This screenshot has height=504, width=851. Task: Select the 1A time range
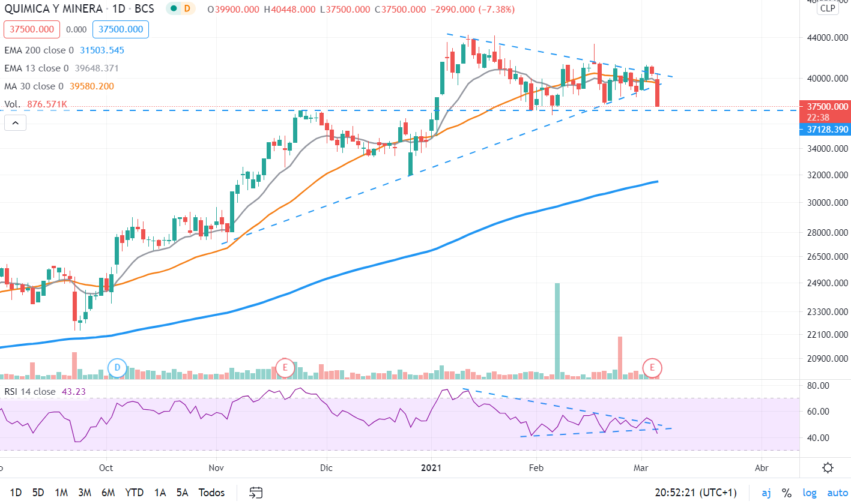tap(160, 493)
